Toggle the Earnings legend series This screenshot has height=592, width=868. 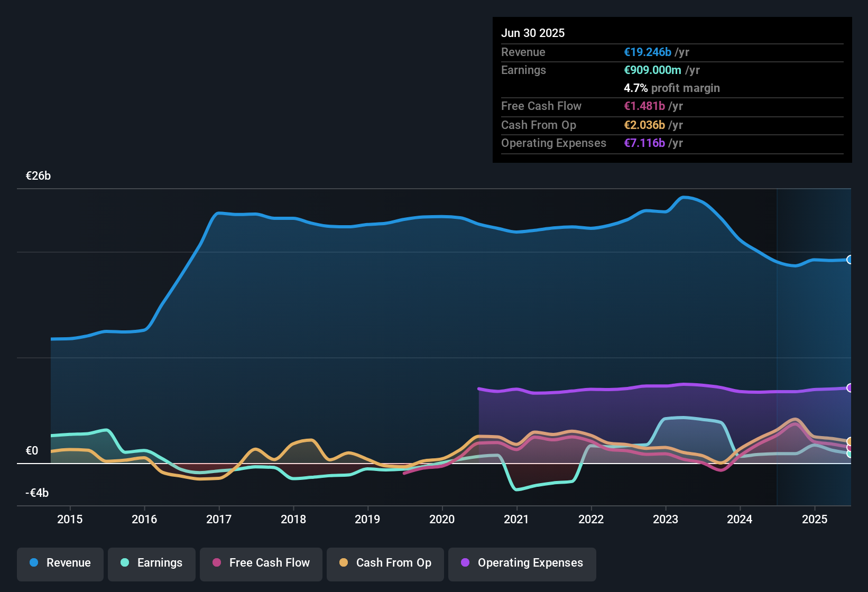152,563
